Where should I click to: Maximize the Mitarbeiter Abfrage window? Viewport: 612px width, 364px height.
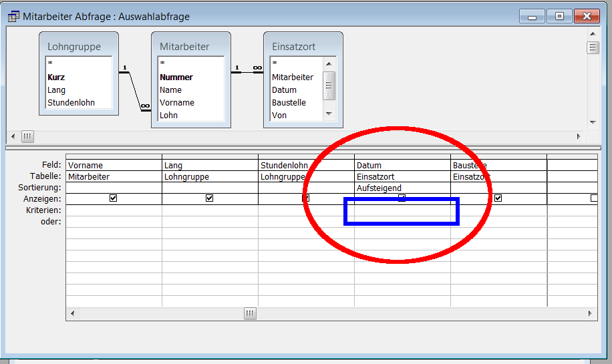click(x=559, y=16)
